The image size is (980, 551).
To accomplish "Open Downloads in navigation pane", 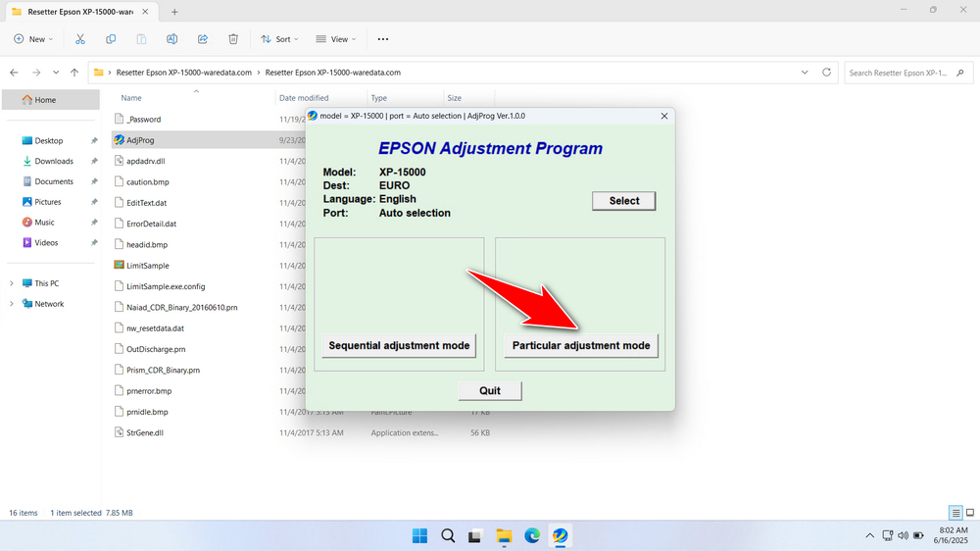I will [54, 161].
